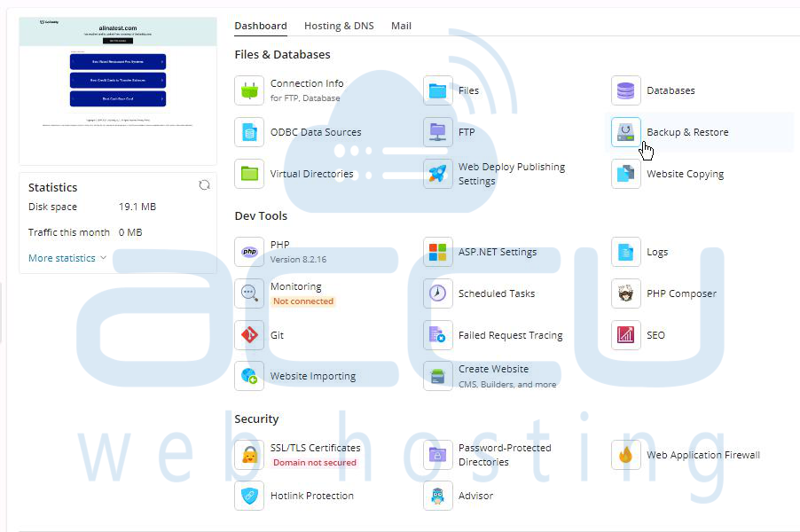Open the Advisor owl icon
800x532 pixels.
pyautogui.click(x=438, y=496)
